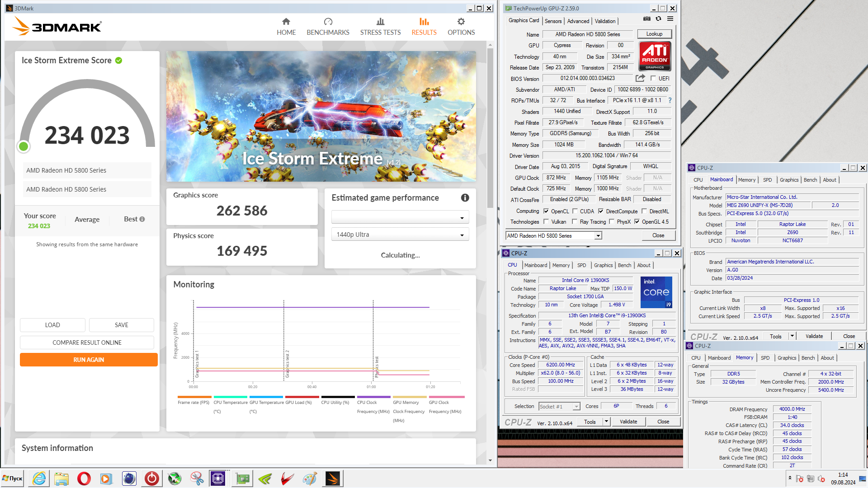Viewport: 868px width, 488px height.
Task: Click Validate in the CPU-Z CPU window
Action: coord(628,422)
